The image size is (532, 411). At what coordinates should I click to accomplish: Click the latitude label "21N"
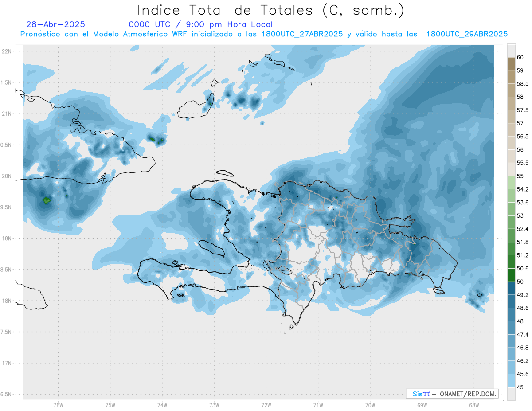[x=7, y=114]
